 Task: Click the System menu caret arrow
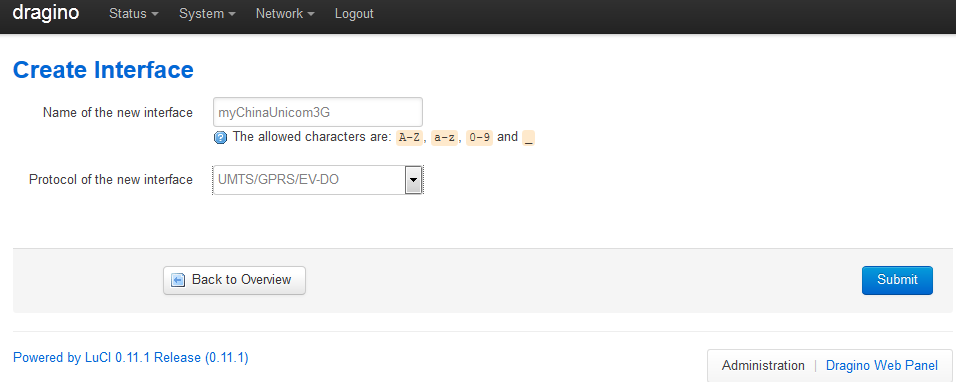coord(232,15)
